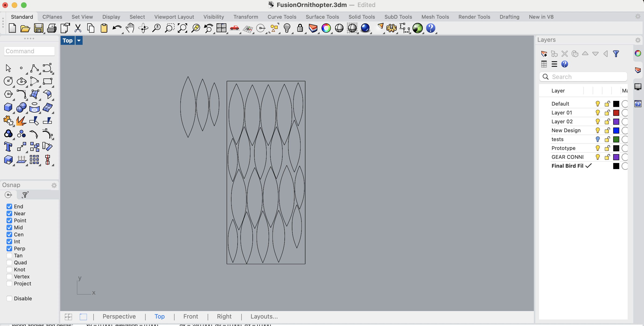Click the Top viewport title label
Screen dimensions: 644x326
coord(67,41)
